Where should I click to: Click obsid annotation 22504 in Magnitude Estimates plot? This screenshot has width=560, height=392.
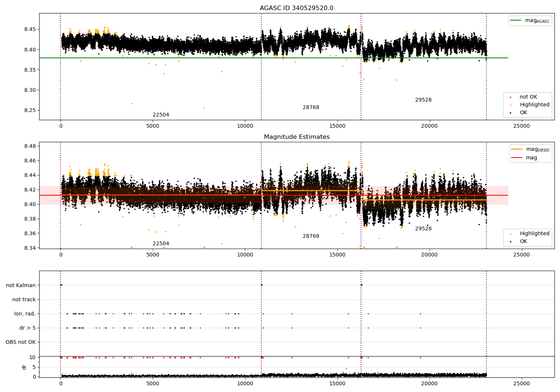(x=161, y=244)
